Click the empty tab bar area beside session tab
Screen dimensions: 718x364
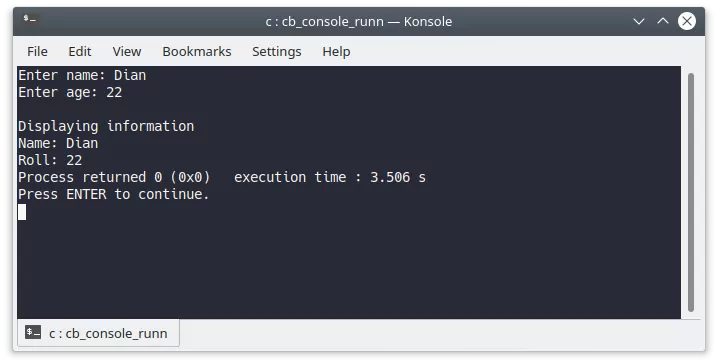440,333
